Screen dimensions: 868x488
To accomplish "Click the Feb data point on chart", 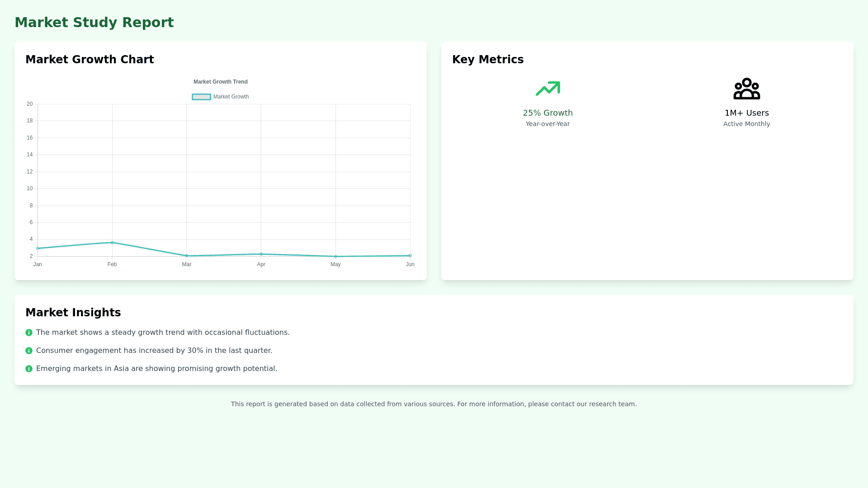I will (112, 243).
